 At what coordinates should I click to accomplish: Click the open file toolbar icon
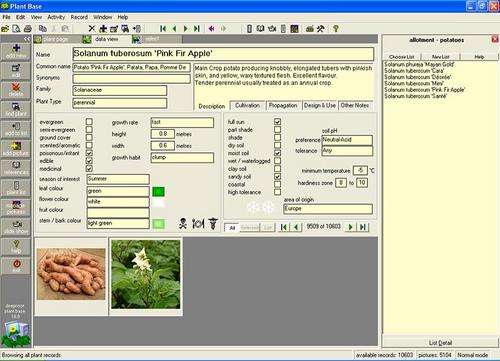5,29
